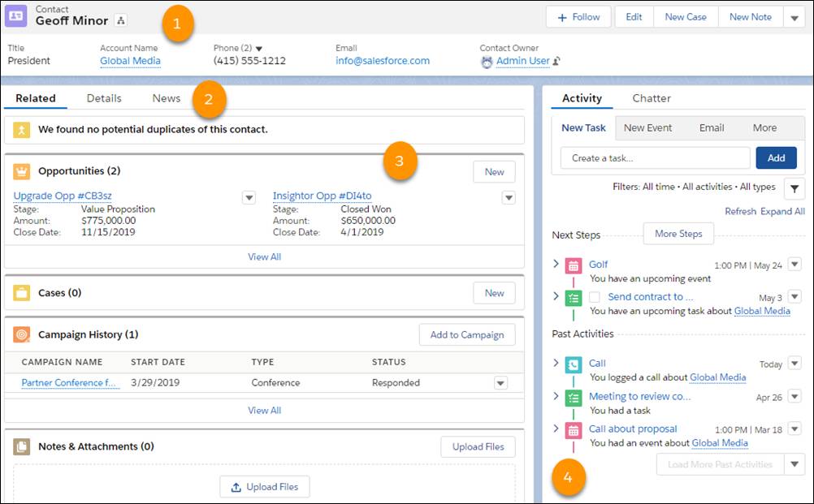Open the Phone (2) dropdown
Viewport: 814px width, 504px height.
click(x=258, y=48)
